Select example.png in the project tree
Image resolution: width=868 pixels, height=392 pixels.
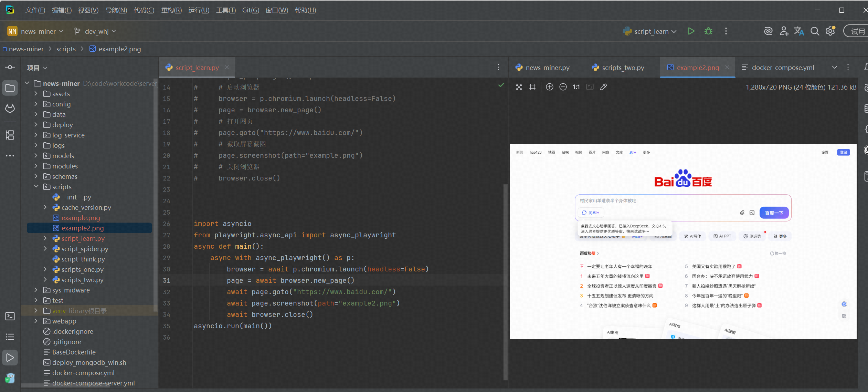click(x=81, y=218)
